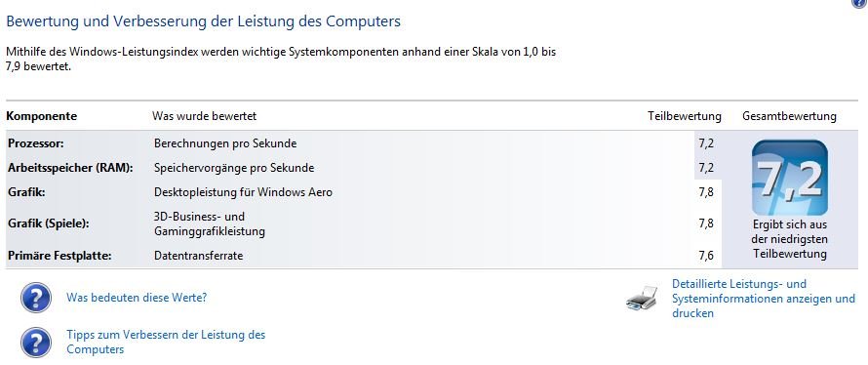Image resolution: width=868 pixels, height=365 pixels.
Task: Click the printer icon
Action: coord(642,298)
